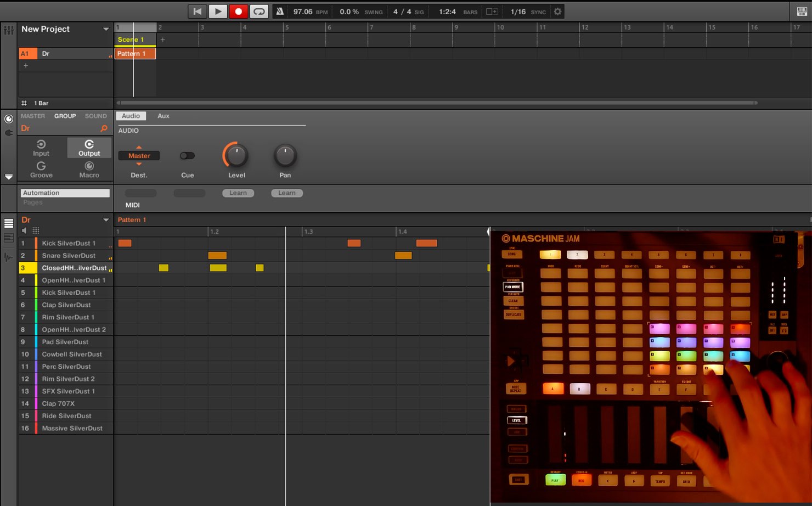Switch to the MASTER tab
812x506 pixels.
[33, 116]
